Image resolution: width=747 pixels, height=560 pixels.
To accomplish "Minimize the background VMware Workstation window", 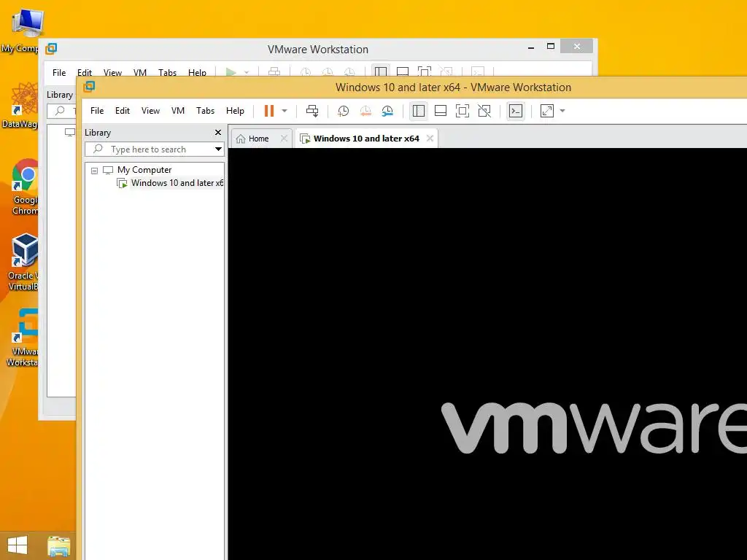I will pyautogui.click(x=531, y=47).
